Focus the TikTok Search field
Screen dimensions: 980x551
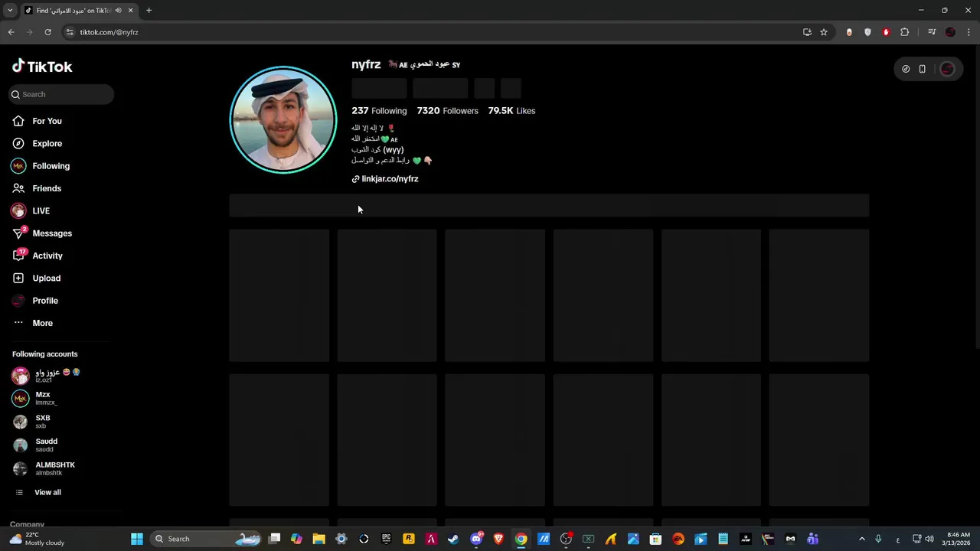(x=62, y=94)
